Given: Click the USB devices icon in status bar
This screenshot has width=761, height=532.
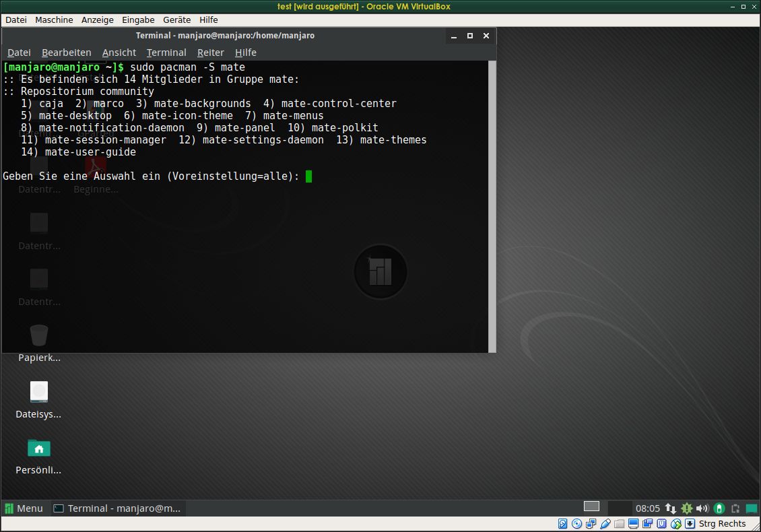Looking at the screenshot, I should coord(605,524).
